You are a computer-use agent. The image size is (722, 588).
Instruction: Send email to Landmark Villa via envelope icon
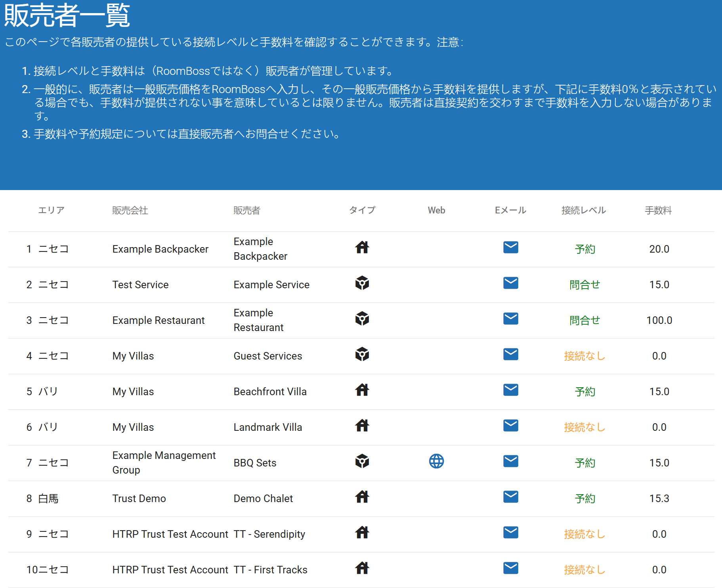coord(510,426)
